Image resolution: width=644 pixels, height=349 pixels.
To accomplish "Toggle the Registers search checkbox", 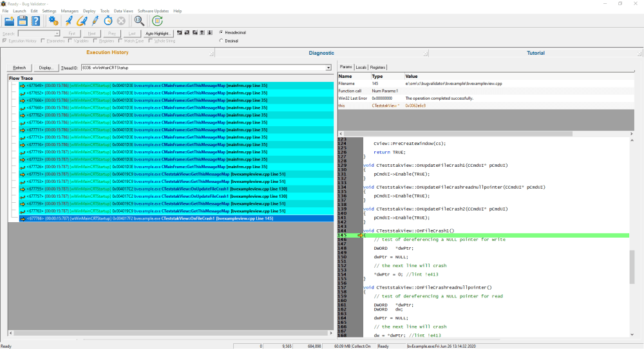I will pyautogui.click(x=95, y=41).
